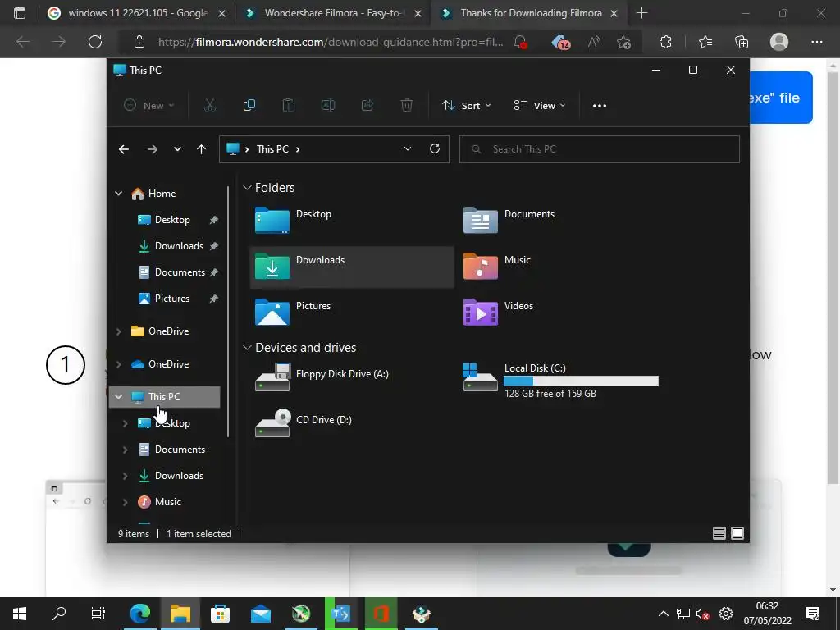Open the New dropdown in Explorer toolbar

(149, 106)
